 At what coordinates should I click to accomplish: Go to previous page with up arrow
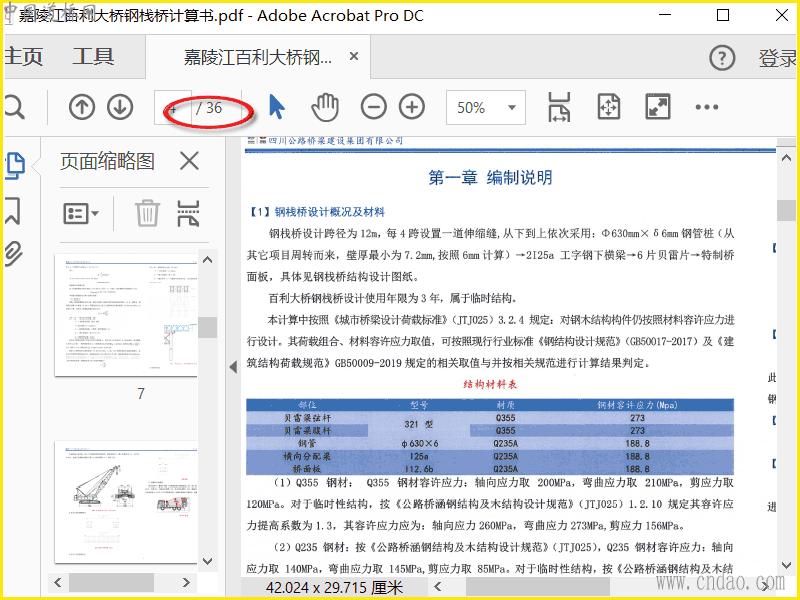(x=82, y=108)
